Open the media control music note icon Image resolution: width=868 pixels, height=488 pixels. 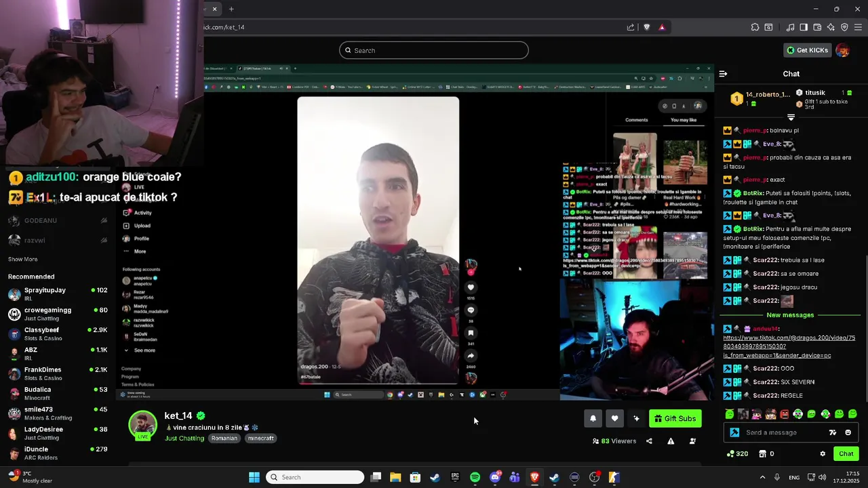pyautogui.click(x=790, y=27)
